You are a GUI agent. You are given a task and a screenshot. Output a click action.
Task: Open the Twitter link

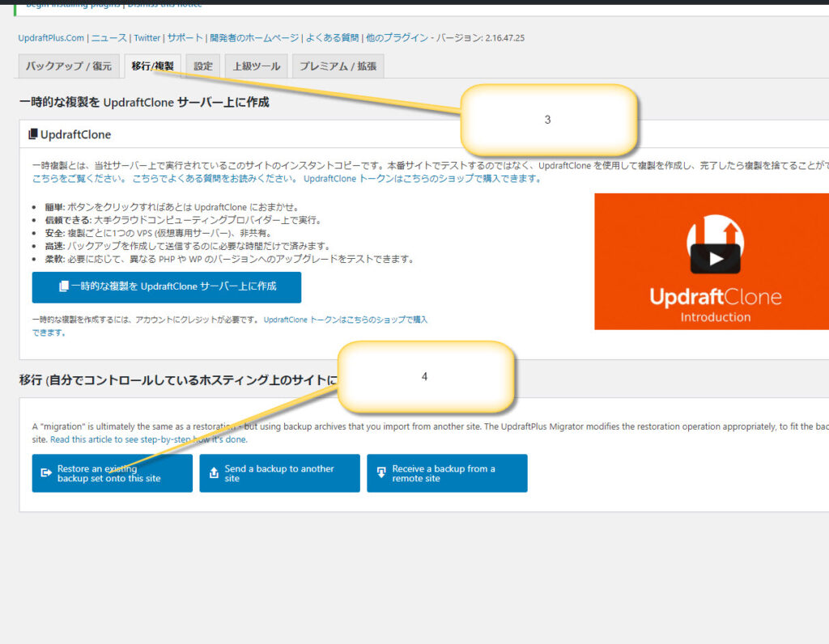point(147,38)
